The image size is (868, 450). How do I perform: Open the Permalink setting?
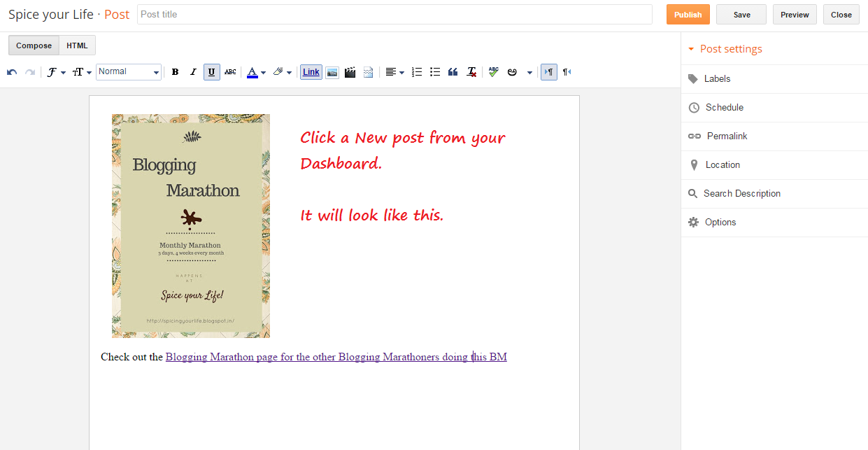[x=774, y=136]
